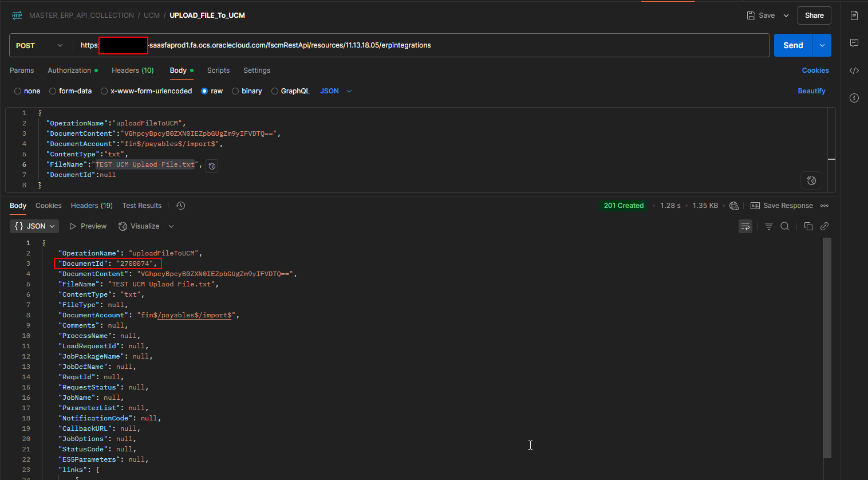Click the AI assistant icon beside FileName line
The image size is (868, 480).
[212, 166]
